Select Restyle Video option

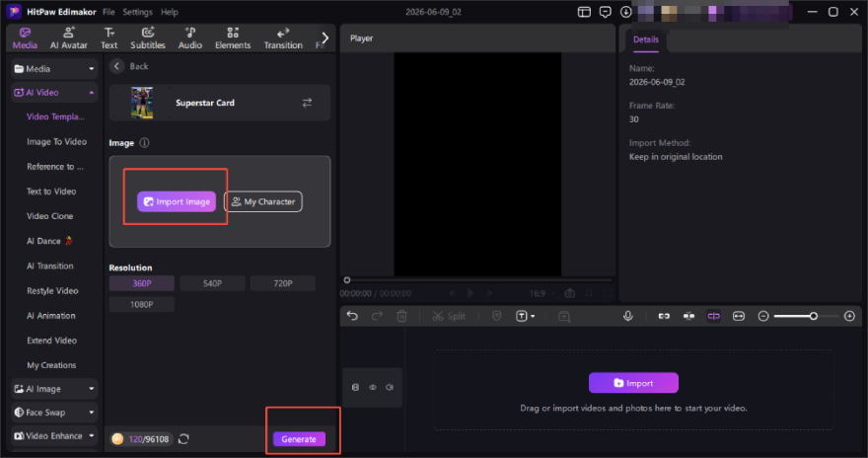52,291
